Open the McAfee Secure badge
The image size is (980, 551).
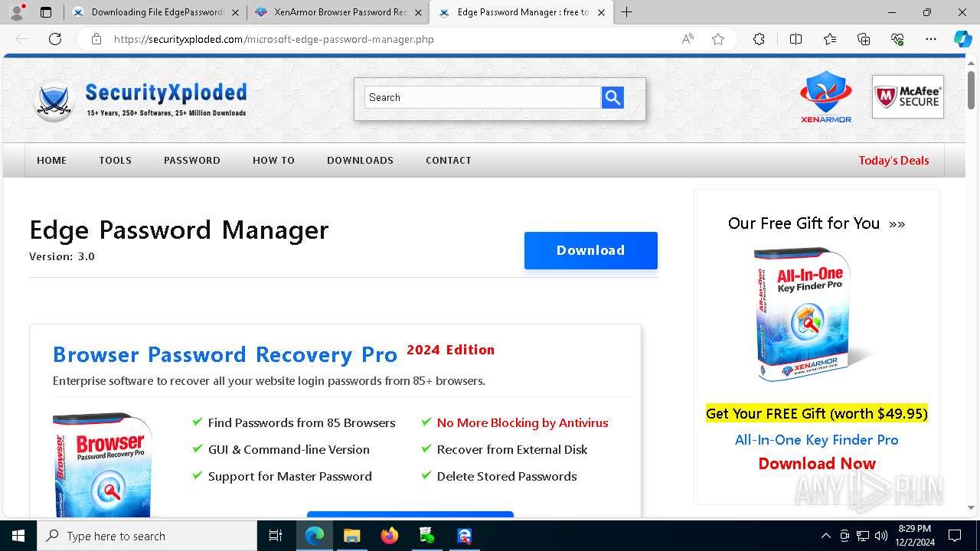[x=908, y=96]
